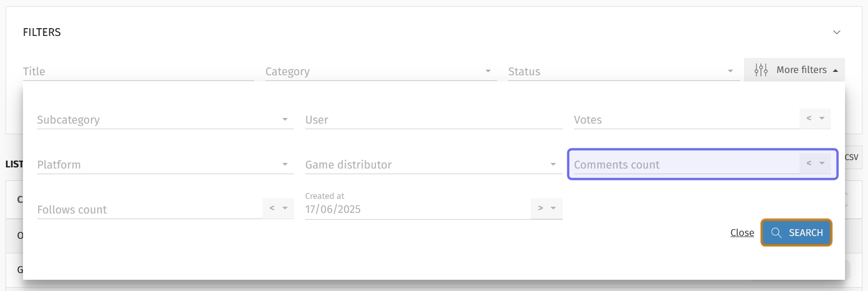Click the Close link
This screenshot has width=868, height=291.
pyautogui.click(x=742, y=233)
